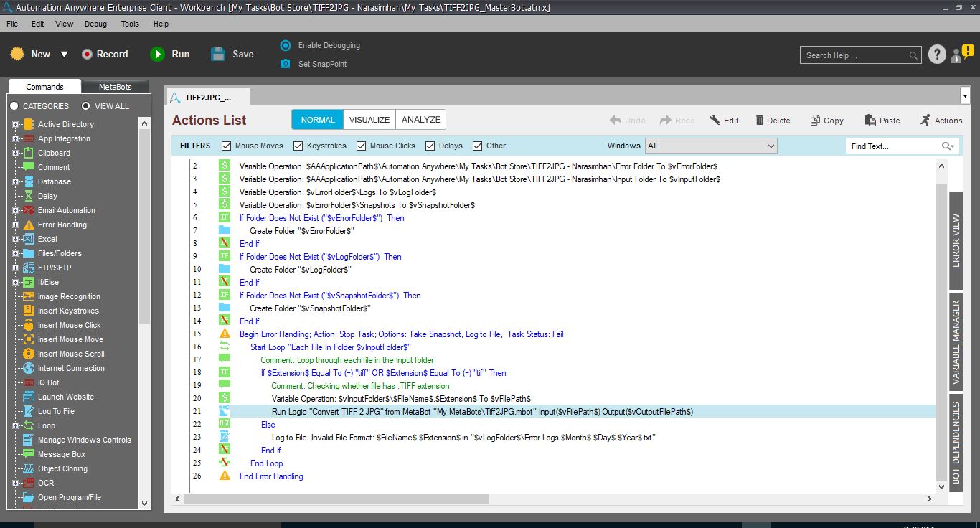Select the Message Box command icon
Image resolution: width=980 pixels, height=528 pixels.
(29, 454)
